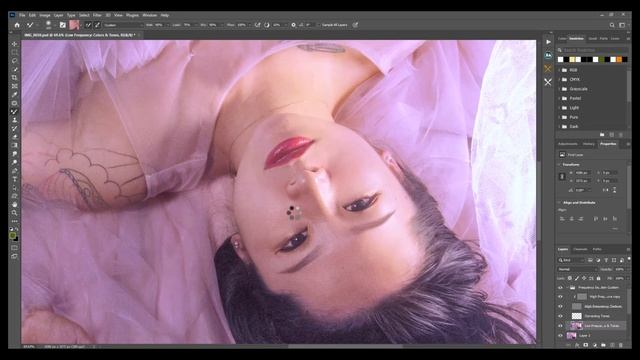
Task: Delete layer using trash icon in Layers panel
Action: tap(621, 345)
